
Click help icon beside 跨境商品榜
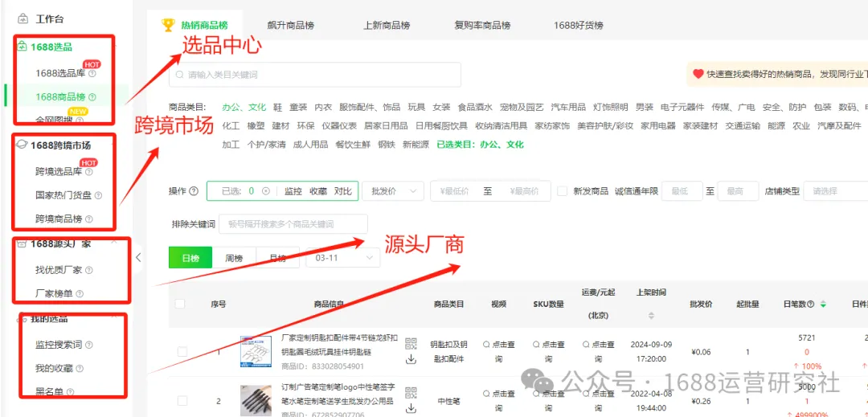click(x=89, y=219)
